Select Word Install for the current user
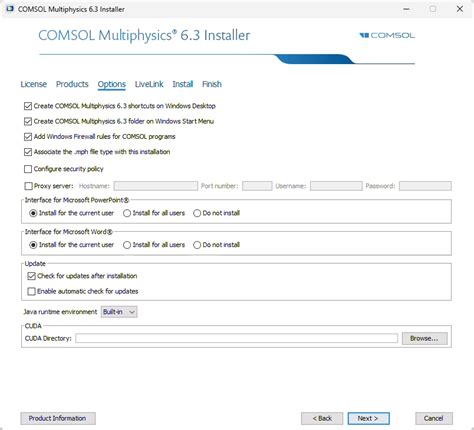Viewport: 474px width, 430px height. pos(33,245)
